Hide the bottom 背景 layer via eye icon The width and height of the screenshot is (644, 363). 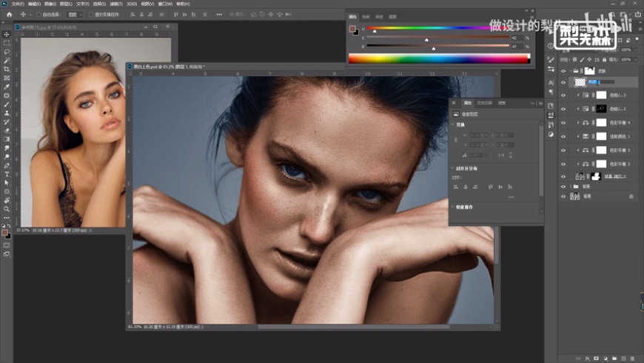pyautogui.click(x=563, y=196)
